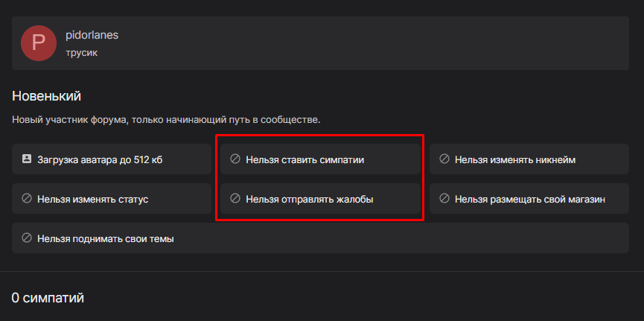Click prohibited icon beside 'Нельзя поднимать свои темы'
The image size is (644, 321).
(x=27, y=238)
